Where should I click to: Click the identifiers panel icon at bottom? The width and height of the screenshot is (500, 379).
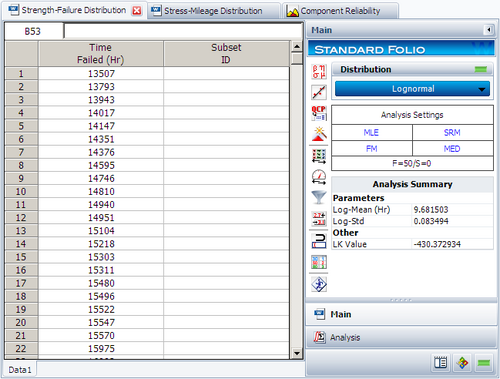441,363
